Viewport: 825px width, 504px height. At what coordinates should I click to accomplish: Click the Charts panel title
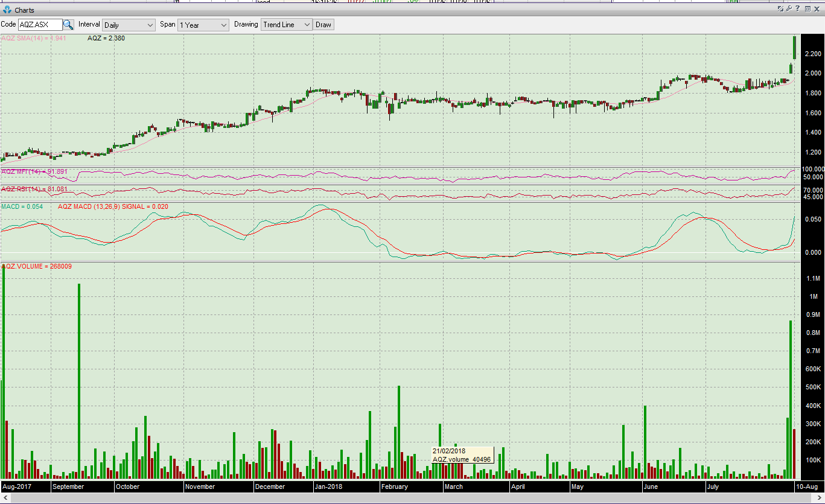coord(24,10)
